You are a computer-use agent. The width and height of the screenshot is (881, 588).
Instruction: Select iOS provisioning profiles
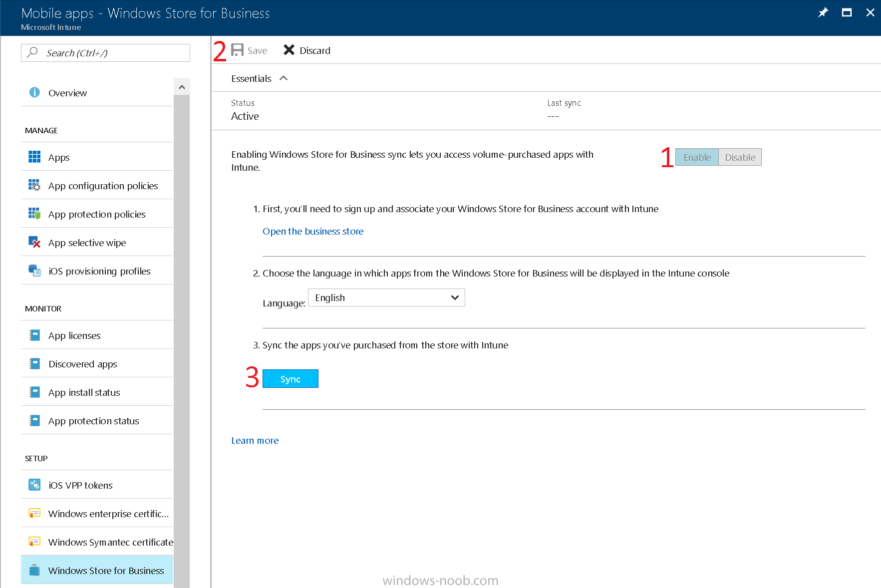pos(97,271)
